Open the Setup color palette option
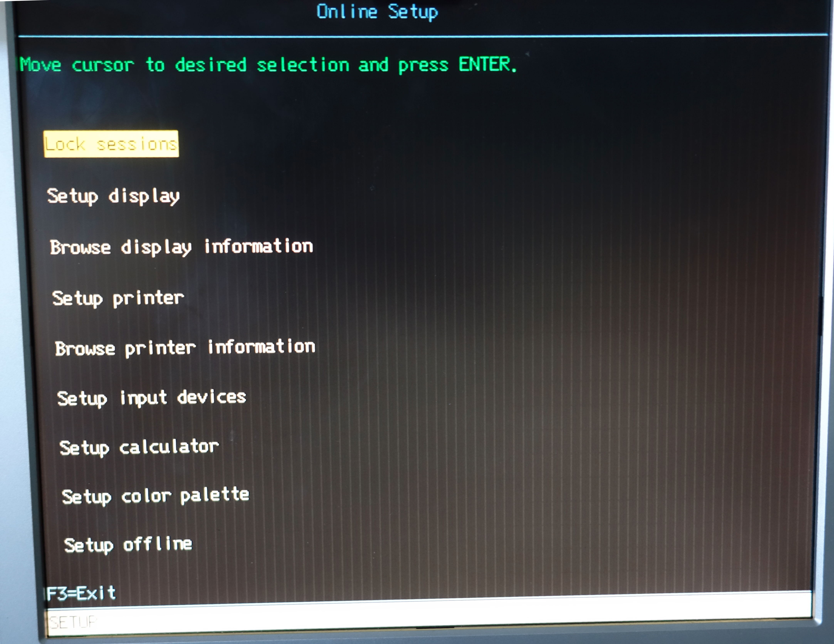Screen dimensions: 834x644 pos(155,496)
